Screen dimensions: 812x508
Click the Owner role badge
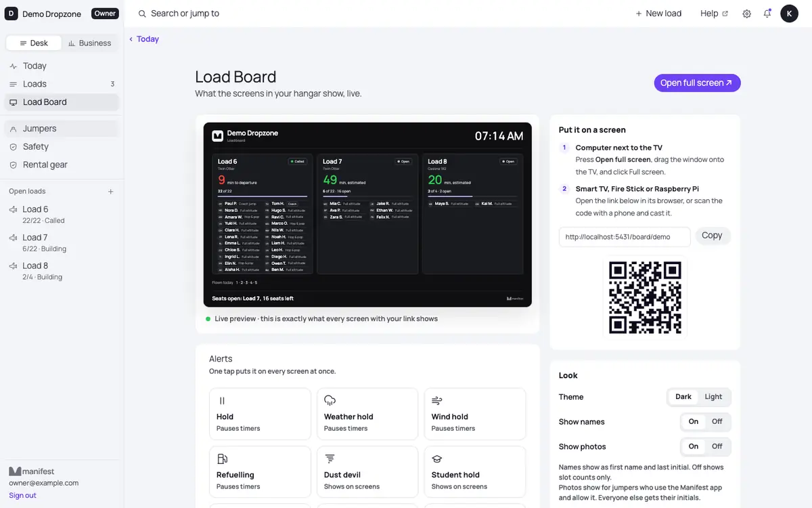click(105, 14)
